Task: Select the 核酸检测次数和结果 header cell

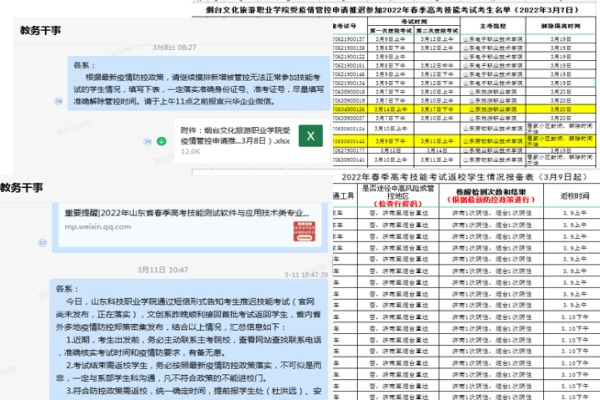Action: [491, 196]
